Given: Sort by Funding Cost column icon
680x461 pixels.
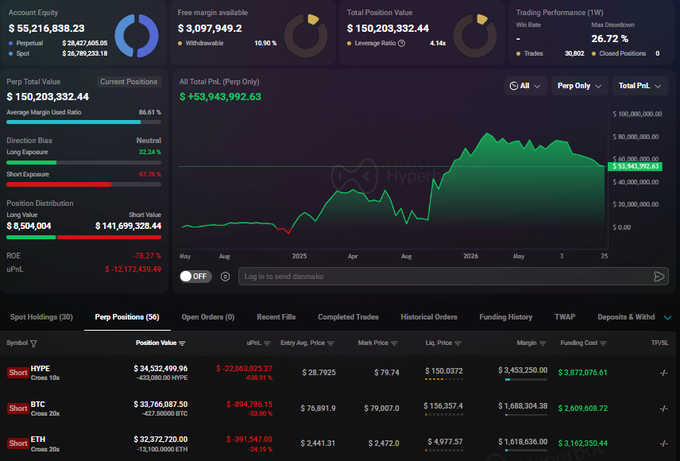Looking at the screenshot, I should coord(603,343).
